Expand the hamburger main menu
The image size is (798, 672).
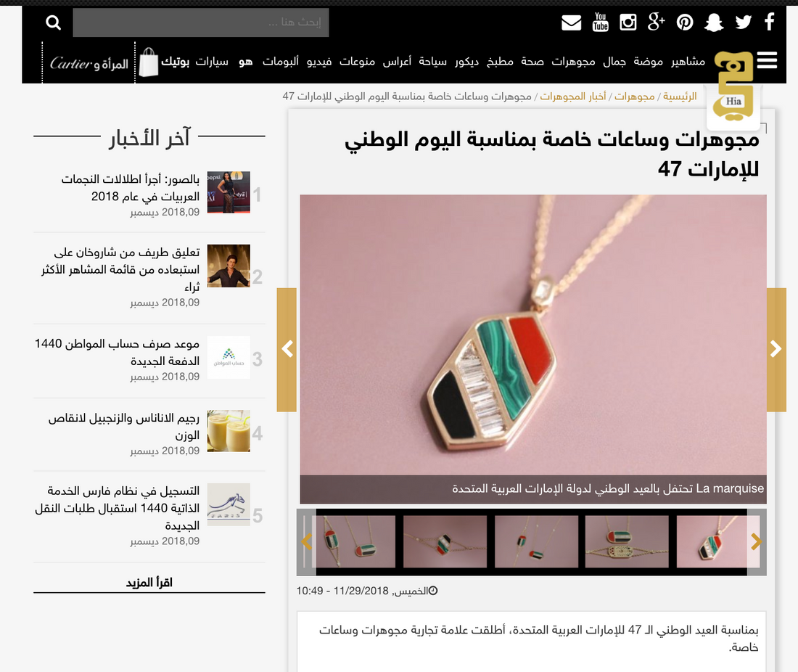(x=767, y=60)
